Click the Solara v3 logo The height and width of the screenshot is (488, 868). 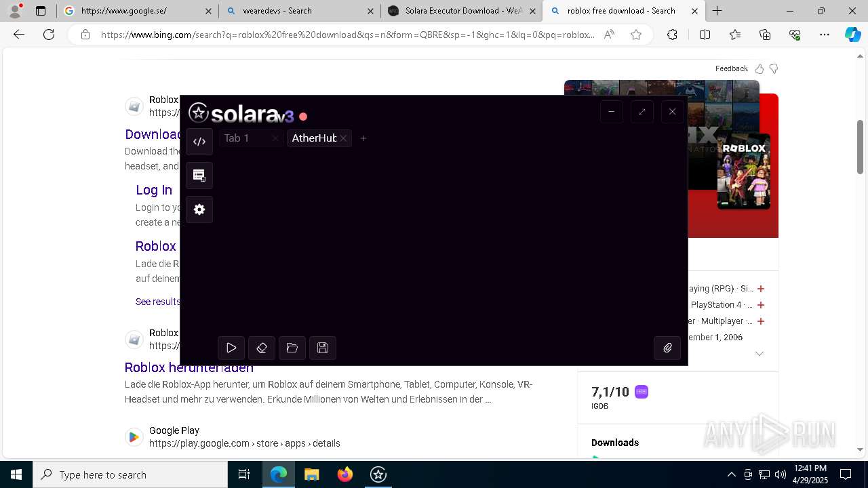pos(241,113)
